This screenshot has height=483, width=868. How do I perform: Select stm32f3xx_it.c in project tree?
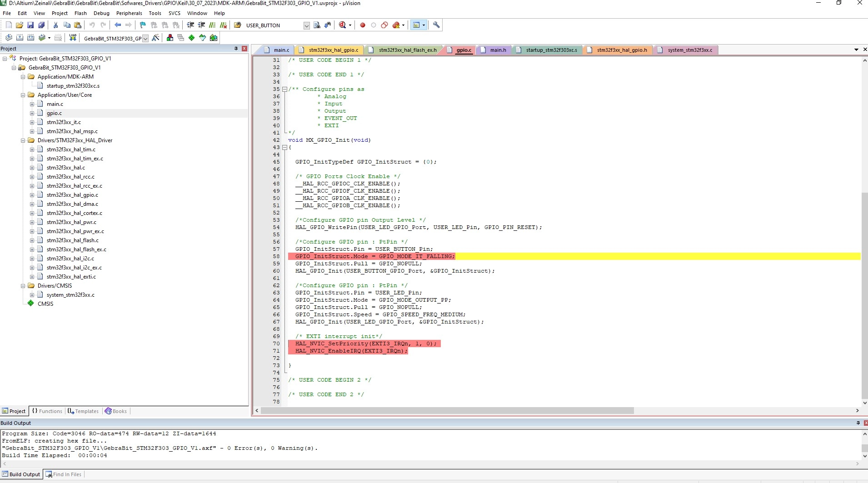(x=64, y=122)
